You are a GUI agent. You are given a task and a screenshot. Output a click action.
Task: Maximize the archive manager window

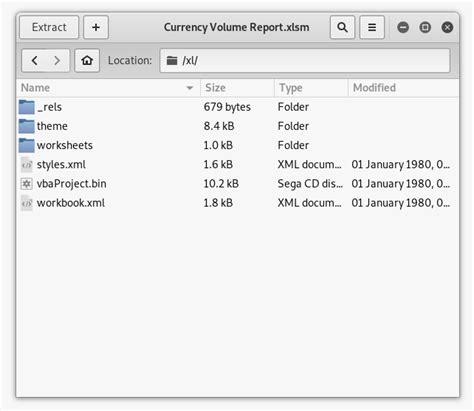point(425,27)
